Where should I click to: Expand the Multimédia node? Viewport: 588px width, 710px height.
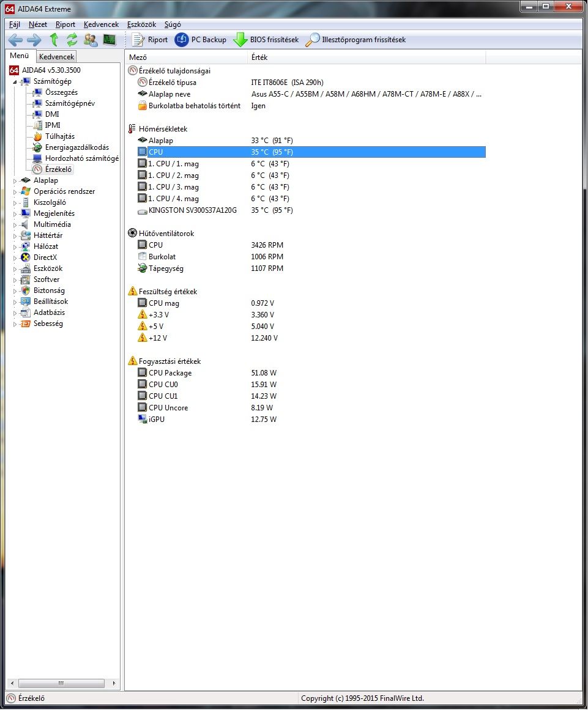click(15, 224)
